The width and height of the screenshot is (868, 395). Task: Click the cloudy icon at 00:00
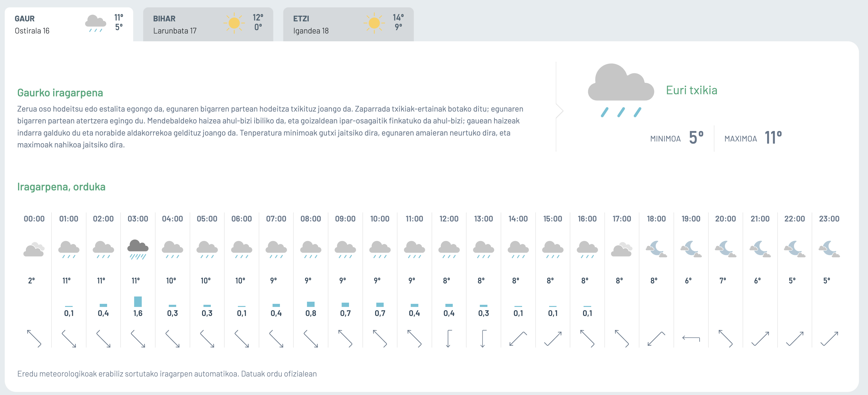[34, 249]
